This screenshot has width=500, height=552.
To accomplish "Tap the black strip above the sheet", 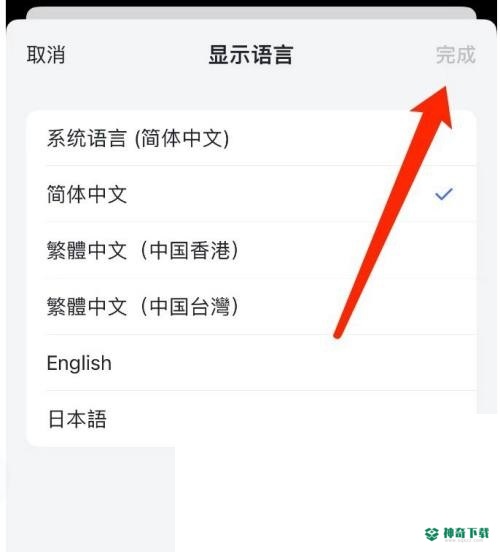I will tap(251, 3).
